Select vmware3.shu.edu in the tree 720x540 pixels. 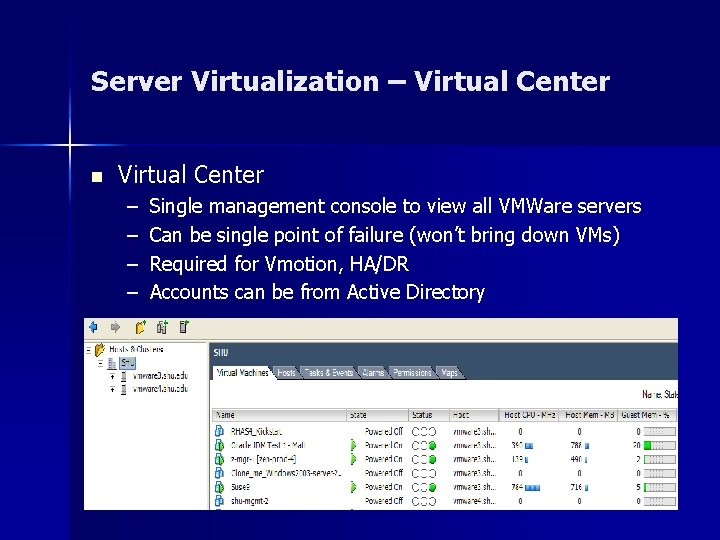pos(160,376)
